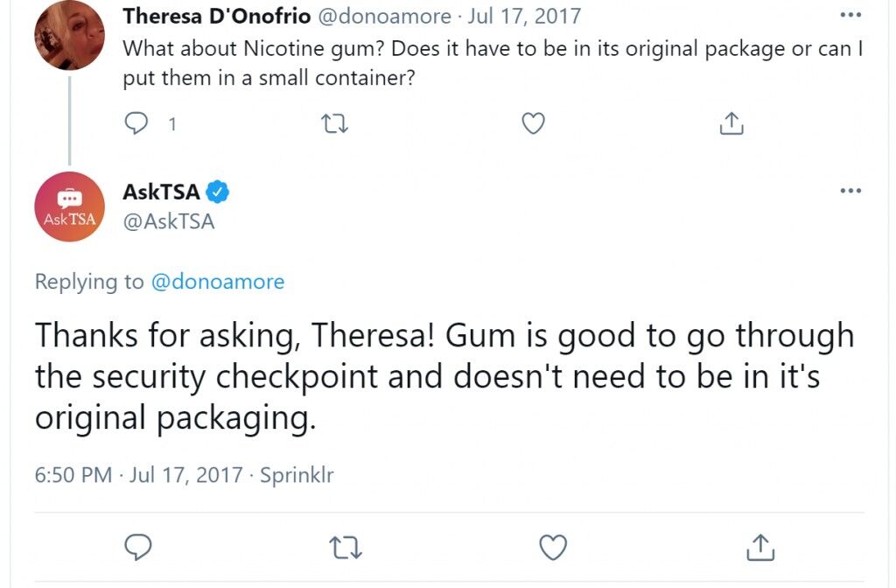Viewport: 896px width, 588px height.
Task: Open Jul 17, 2017 date of Theresa's tweet
Action: point(524,16)
